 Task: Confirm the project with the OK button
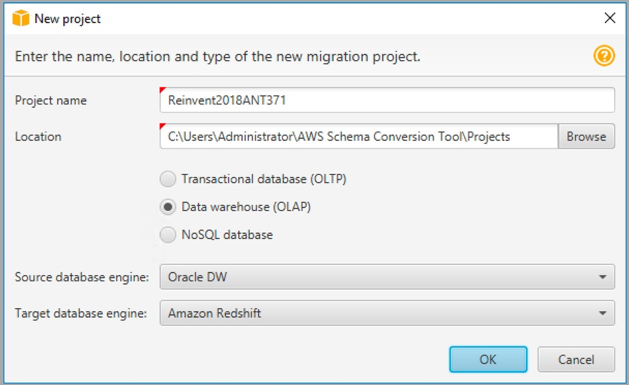coord(488,359)
